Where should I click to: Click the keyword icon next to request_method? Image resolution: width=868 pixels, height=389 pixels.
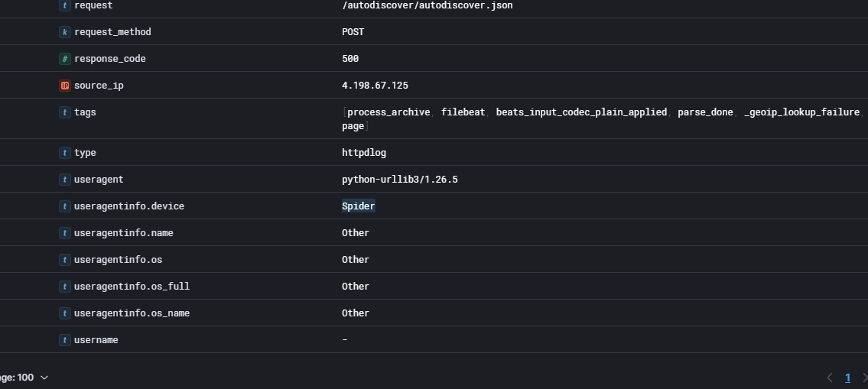click(x=65, y=32)
